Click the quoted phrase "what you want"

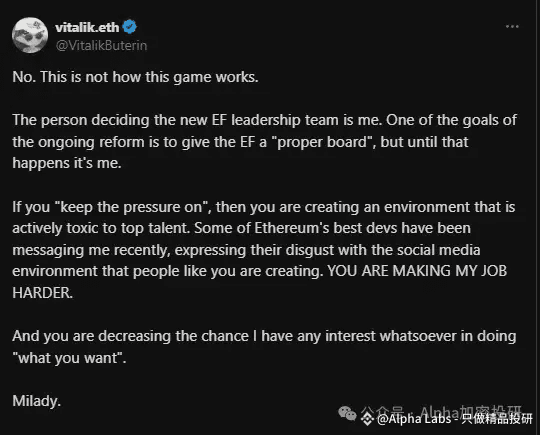[x=68, y=358]
